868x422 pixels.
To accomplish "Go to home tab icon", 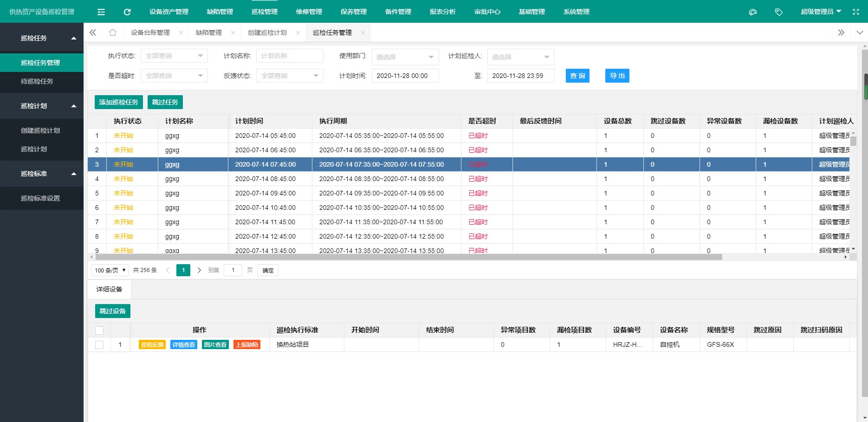I will (x=113, y=32).
